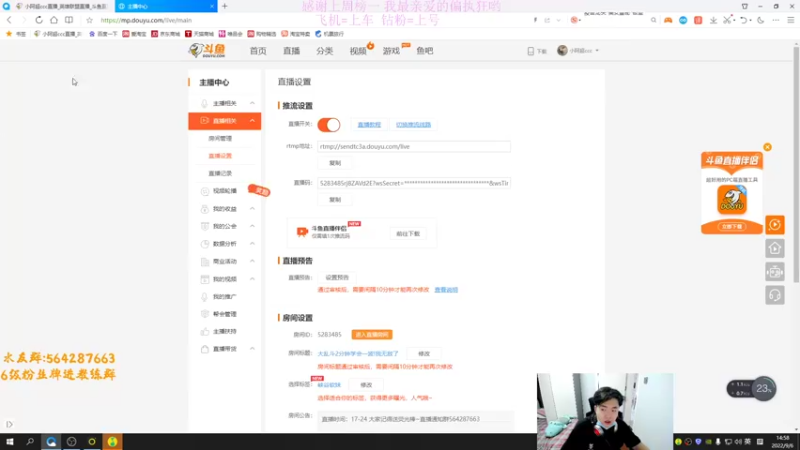Image resolution: width=800 pixels, height=450 pixels.
Task: Open the Windows Start menu
Action: [x=10, y=441]
